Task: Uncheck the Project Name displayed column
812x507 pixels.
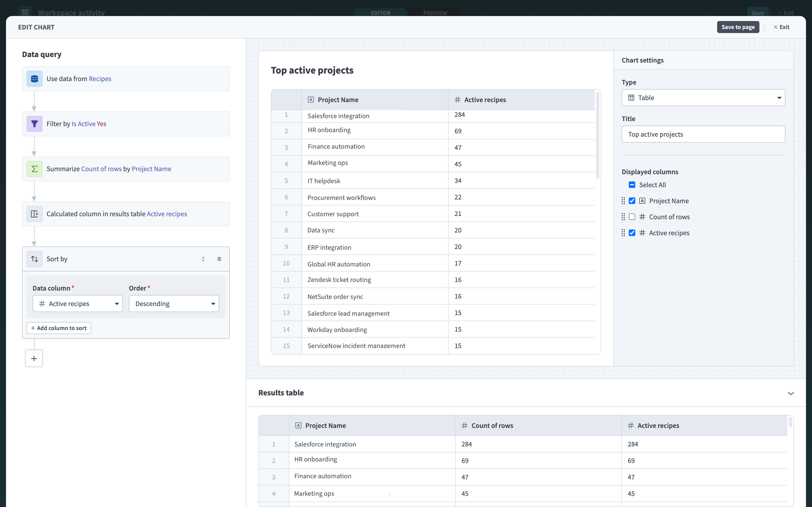Action: 632,200
